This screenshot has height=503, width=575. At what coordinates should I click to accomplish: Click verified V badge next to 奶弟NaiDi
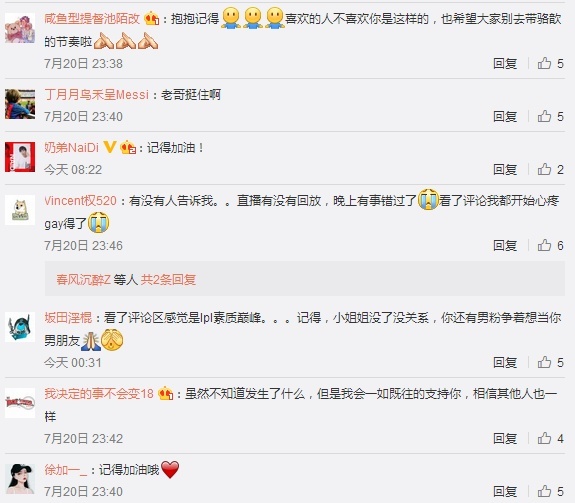[x=110, y=147]
